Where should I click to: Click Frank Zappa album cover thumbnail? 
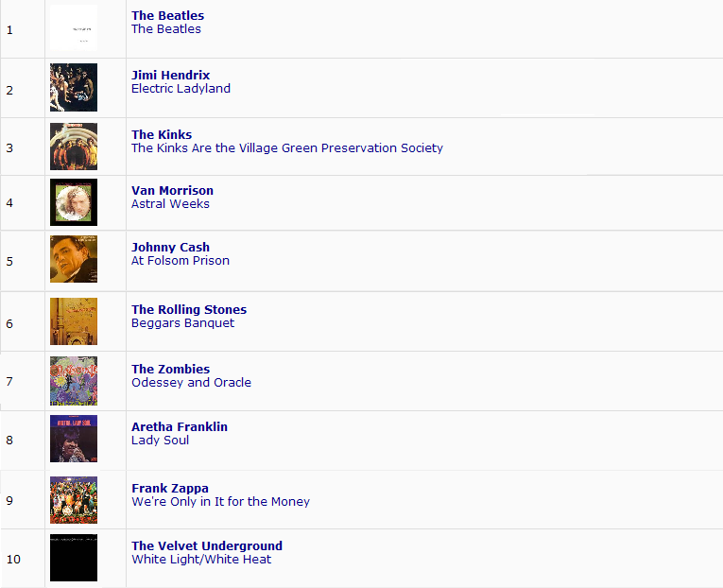(74, 500)
